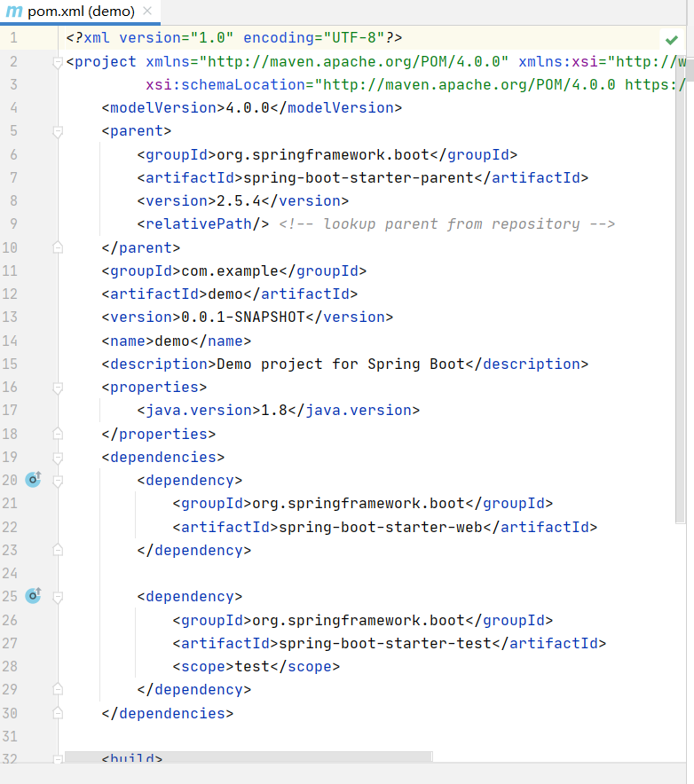The width and height of the screenshot is (694, 784).
Task: Click the 'lookup parent from repository' comment
Action: (446, 223)
